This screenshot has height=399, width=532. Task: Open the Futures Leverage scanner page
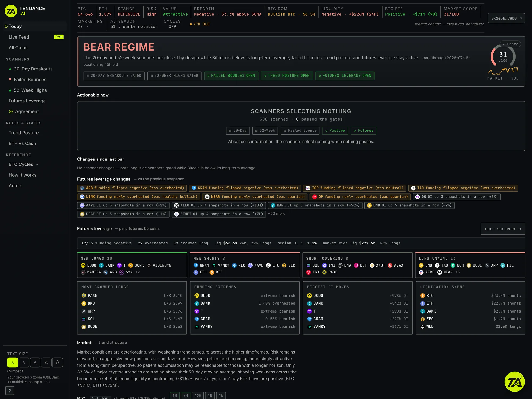click(35, 101)
